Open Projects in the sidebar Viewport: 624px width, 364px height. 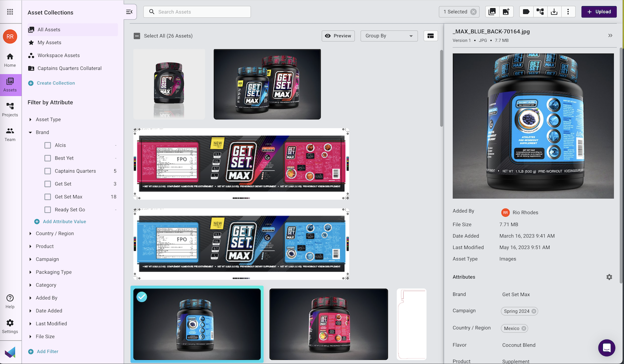(10, 110)
